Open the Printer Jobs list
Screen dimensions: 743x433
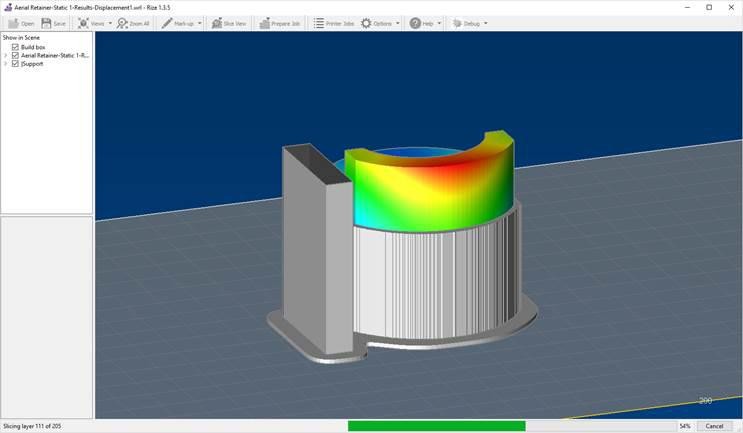[318, 23]
